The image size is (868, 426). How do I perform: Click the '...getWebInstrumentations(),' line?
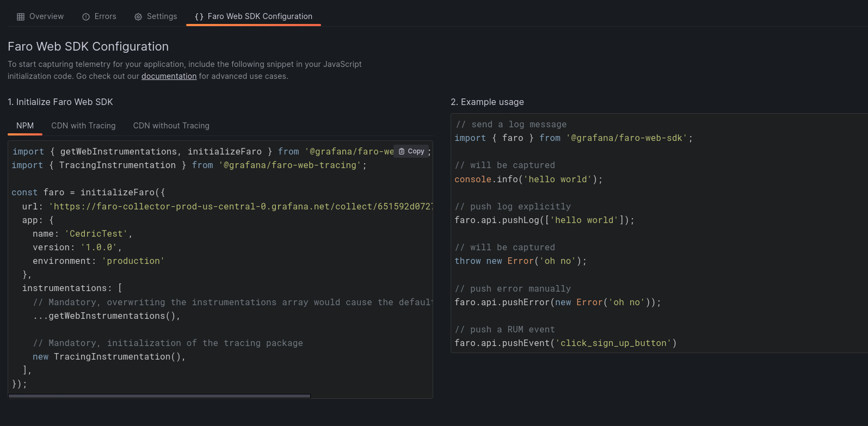coord(107,316)
